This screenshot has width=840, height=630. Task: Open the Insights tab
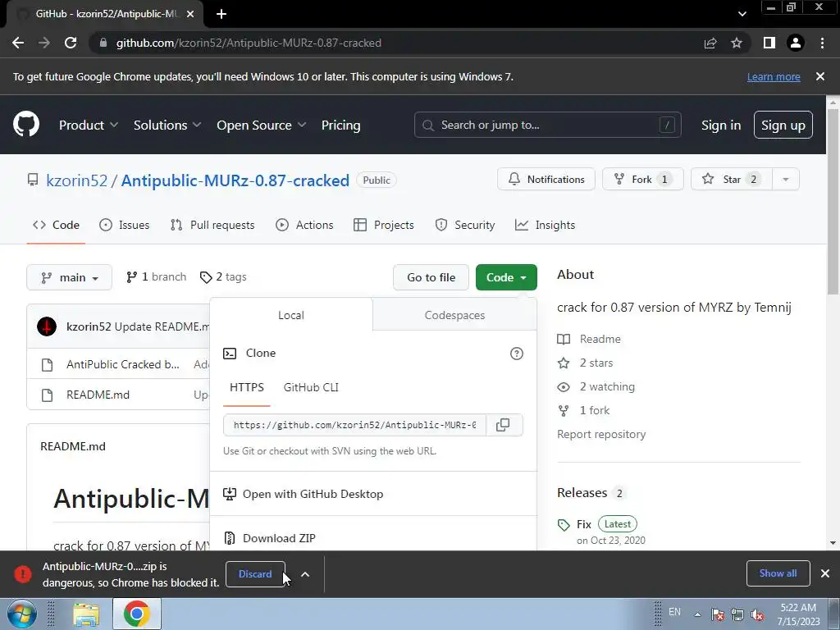[x=545, y=225]
